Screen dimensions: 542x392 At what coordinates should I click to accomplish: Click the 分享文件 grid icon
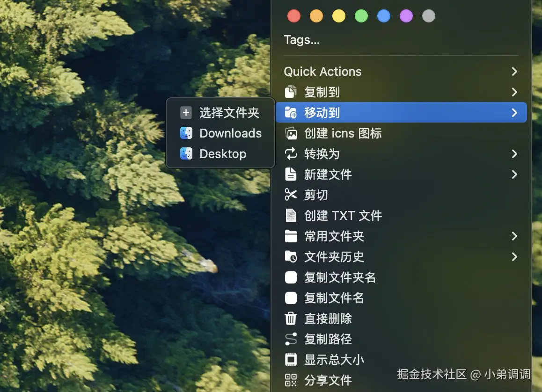pos(291,379)
